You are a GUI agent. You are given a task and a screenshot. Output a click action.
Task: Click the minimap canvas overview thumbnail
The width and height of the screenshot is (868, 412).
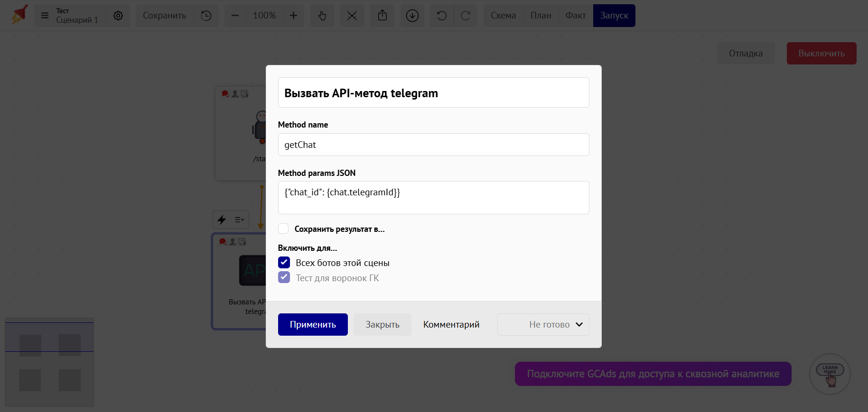(x=49, y=362)
